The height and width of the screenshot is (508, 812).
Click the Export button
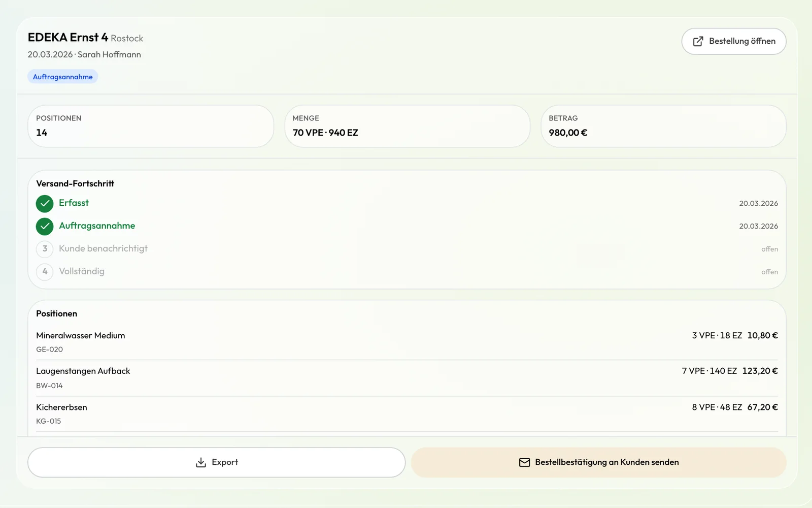pyautogui.click(x=217, y=462)
